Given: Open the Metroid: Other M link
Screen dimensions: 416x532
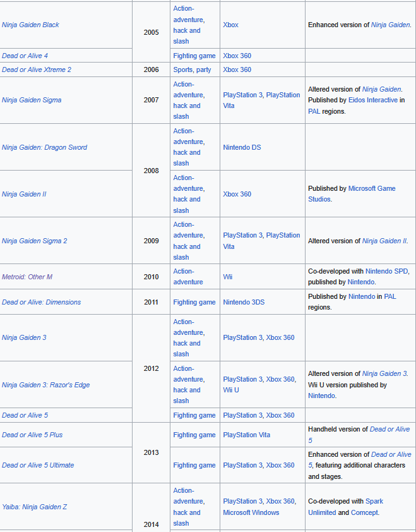Looking at the screenshot, I should pos(27,277).
